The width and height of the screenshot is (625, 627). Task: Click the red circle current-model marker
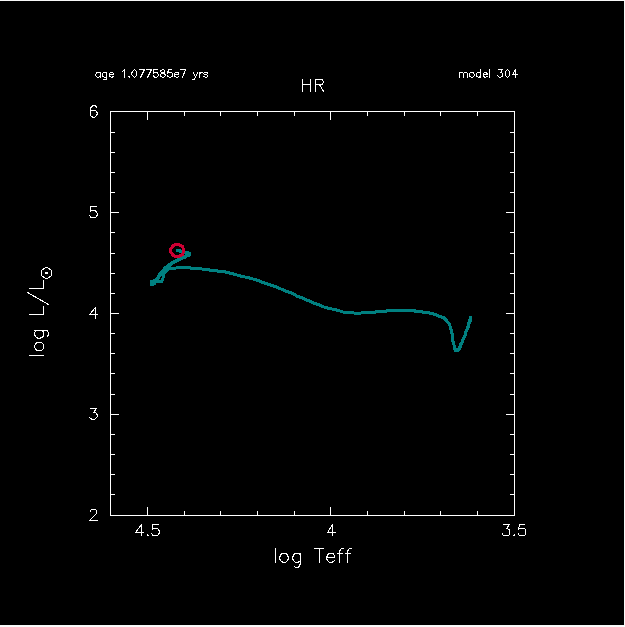pyautogui.click(x=177, y=251)
